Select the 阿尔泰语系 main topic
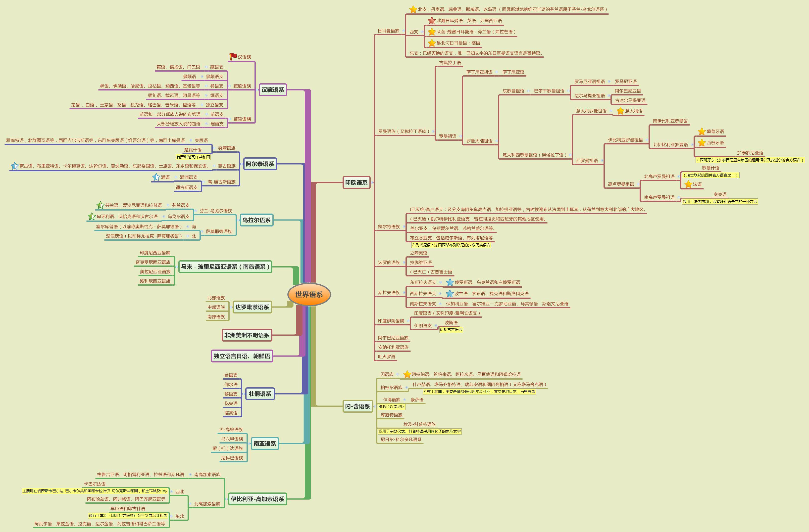The height and width of the screenshot is (532, 809). [x=260, y=164]
